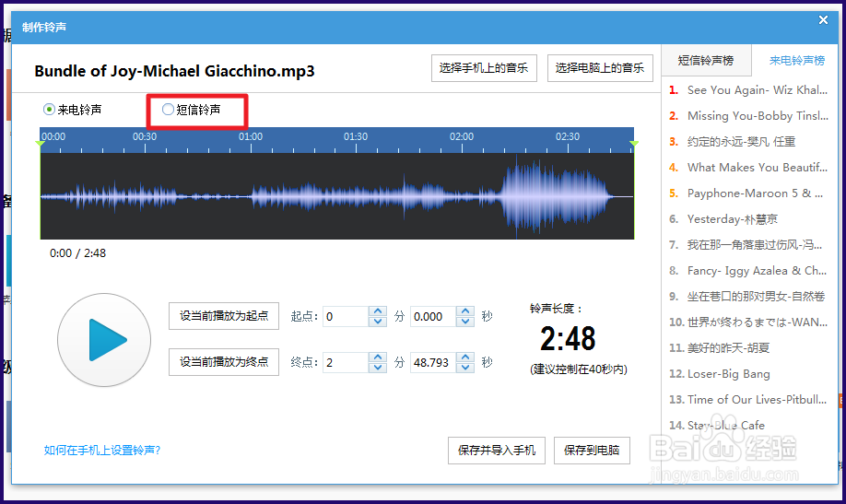Click 保存到电脑 button
The image size is (846, 504).
tap(592, 450)
